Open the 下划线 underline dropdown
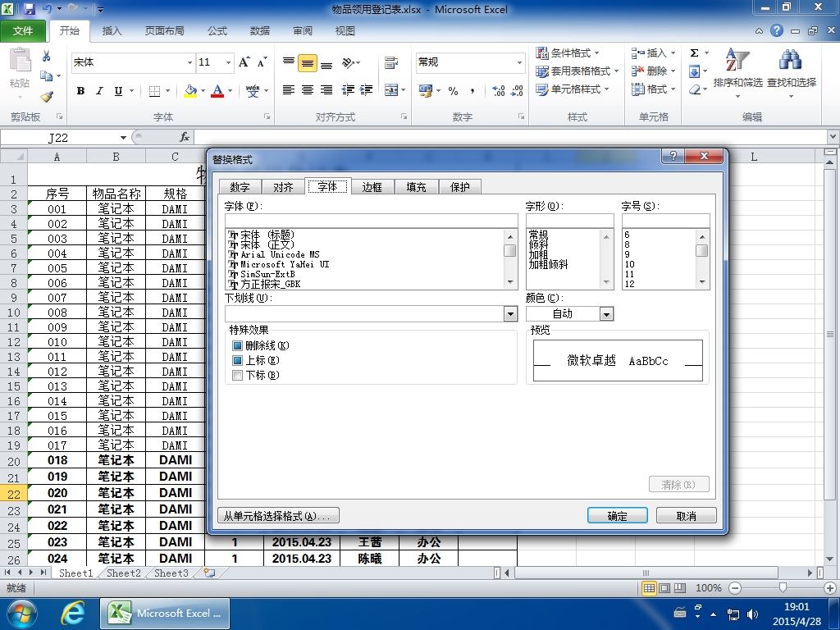 pyautogui.click(x=510, y=314)
